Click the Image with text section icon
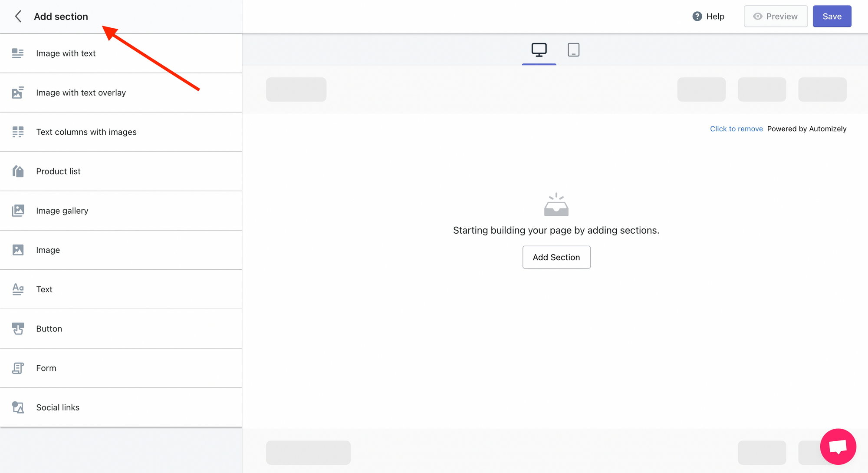The height and width of the screenshot is (473, 868). pyautogui.click(x=18, y=53)
